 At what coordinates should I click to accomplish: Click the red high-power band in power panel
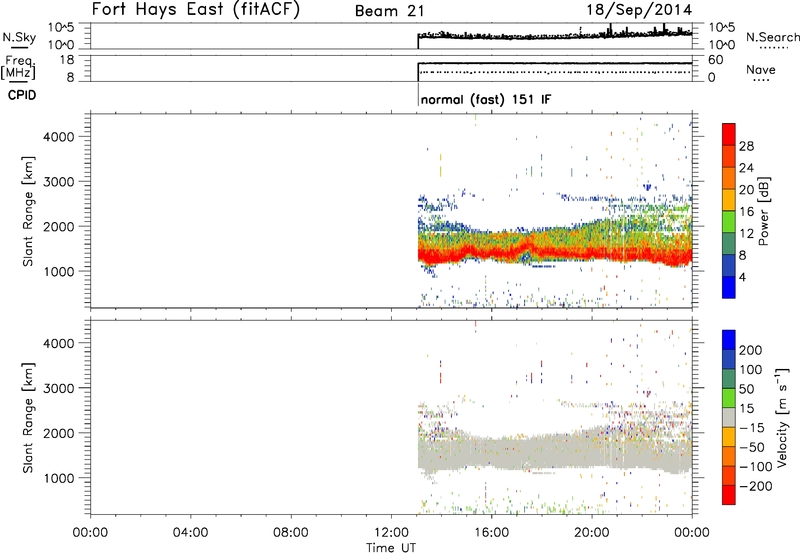(x=554, y=253)
